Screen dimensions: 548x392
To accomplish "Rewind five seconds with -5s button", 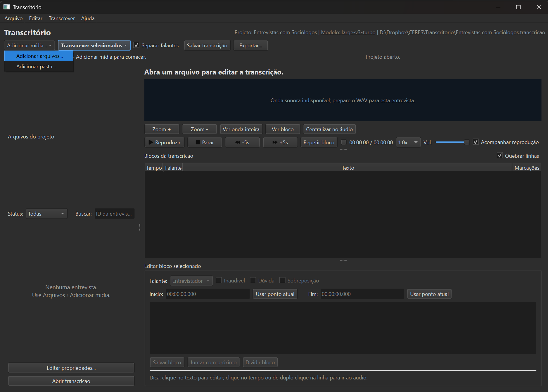I will pos(242,142).
